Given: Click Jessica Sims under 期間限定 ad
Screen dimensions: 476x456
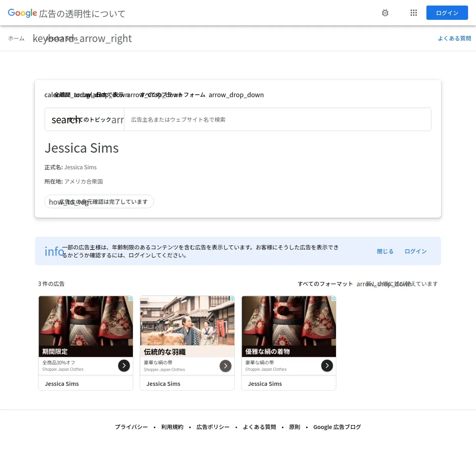Looking at the screenshot, I should tap(62, 384).
